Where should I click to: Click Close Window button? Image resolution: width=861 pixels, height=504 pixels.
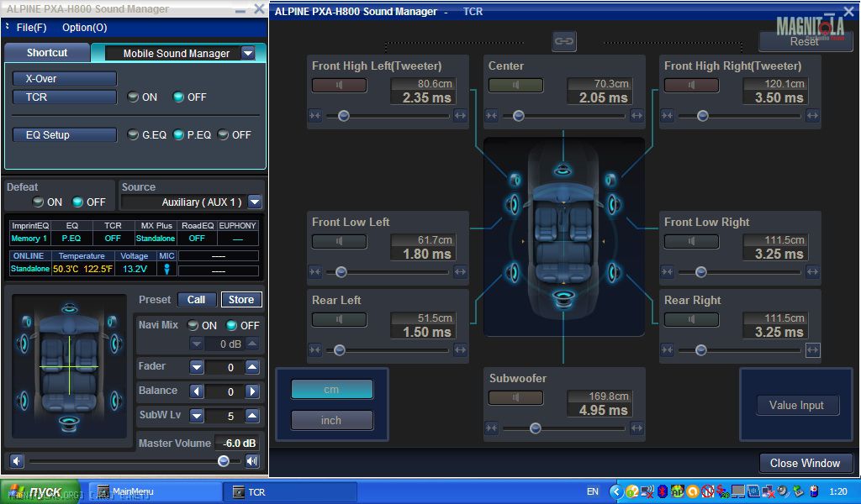(805, 463)
